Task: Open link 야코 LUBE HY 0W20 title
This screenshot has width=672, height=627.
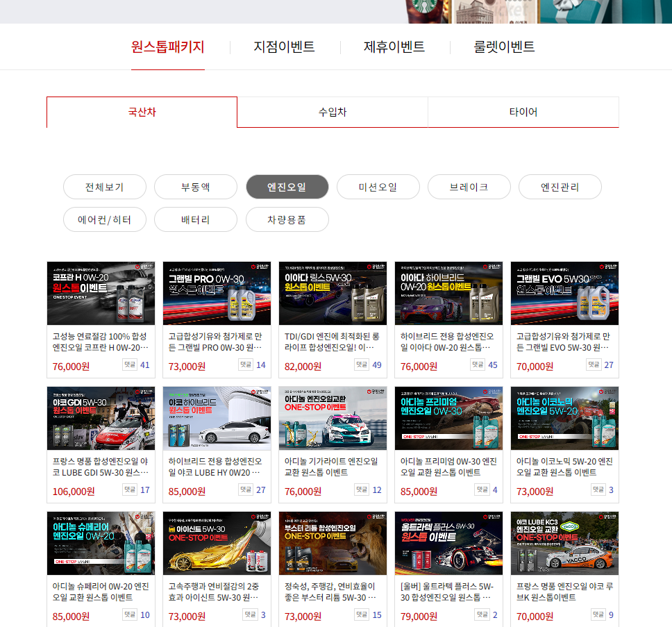Action: pos(215,467)
